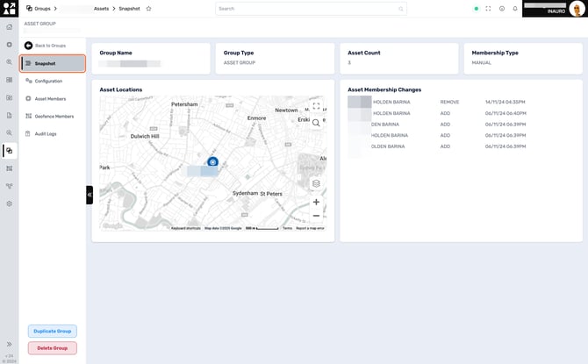Click the Assets breadcrumb link
588x364 pixels.
click(x=101, y=9)
